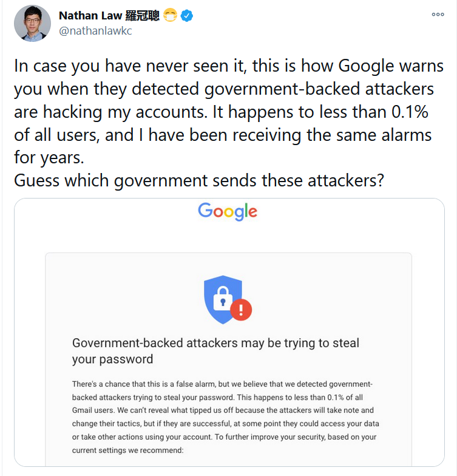
Task: Click 'current settings we recommend:' text
Action: pos(127,450)
